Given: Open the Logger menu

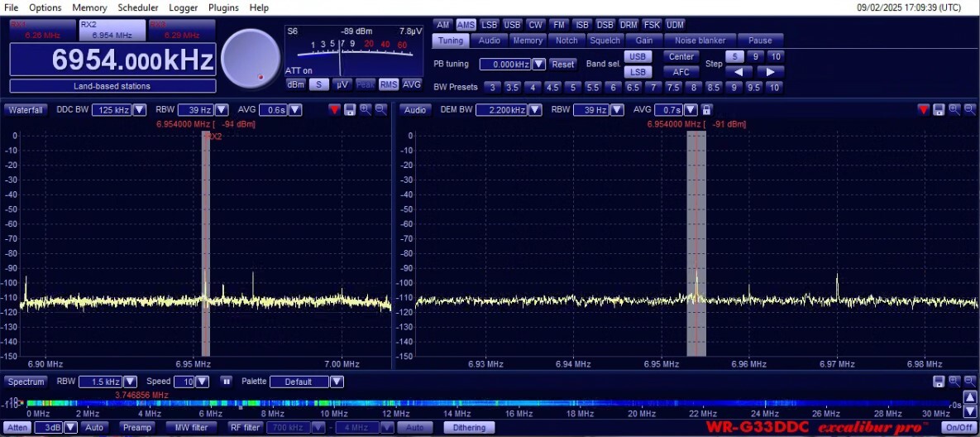Looking at the screenshot, I should (x=183, y=7).
